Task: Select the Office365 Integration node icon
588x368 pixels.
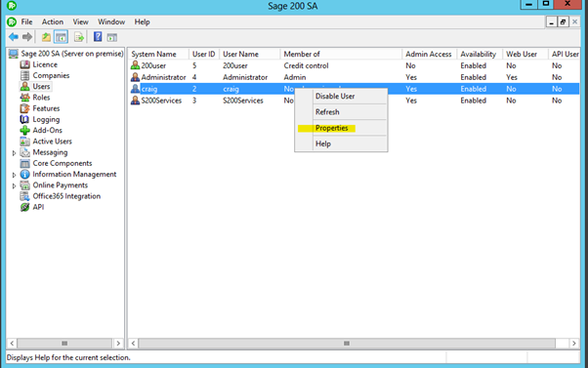Action: (24, 196)
